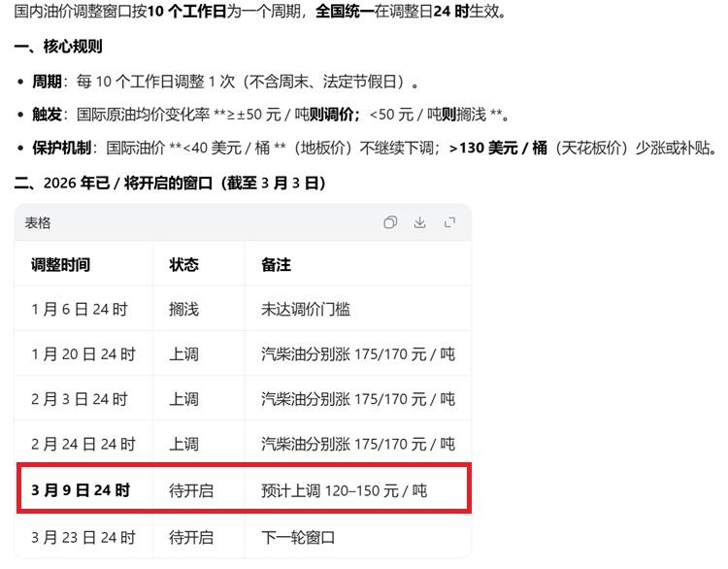Click the 未达调价门槛 note cell
The width and height of the screenshot is (728, 569).
coord(306,310)
